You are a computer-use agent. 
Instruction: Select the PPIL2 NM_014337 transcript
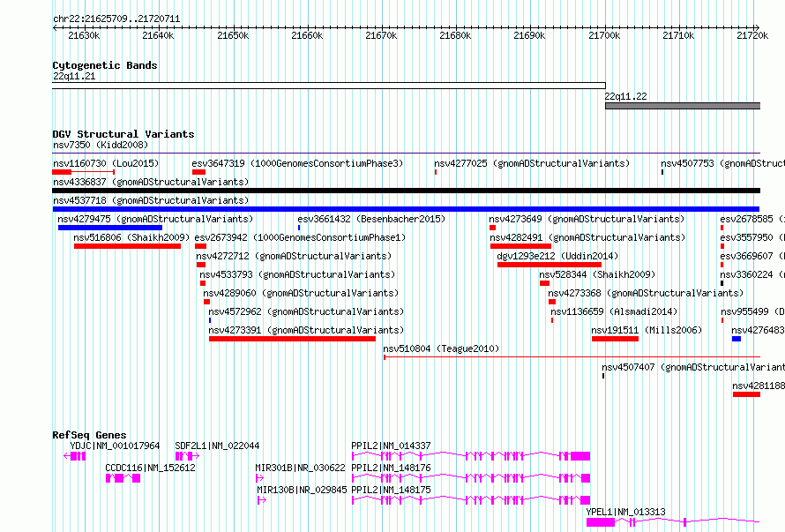click(471, 456)
